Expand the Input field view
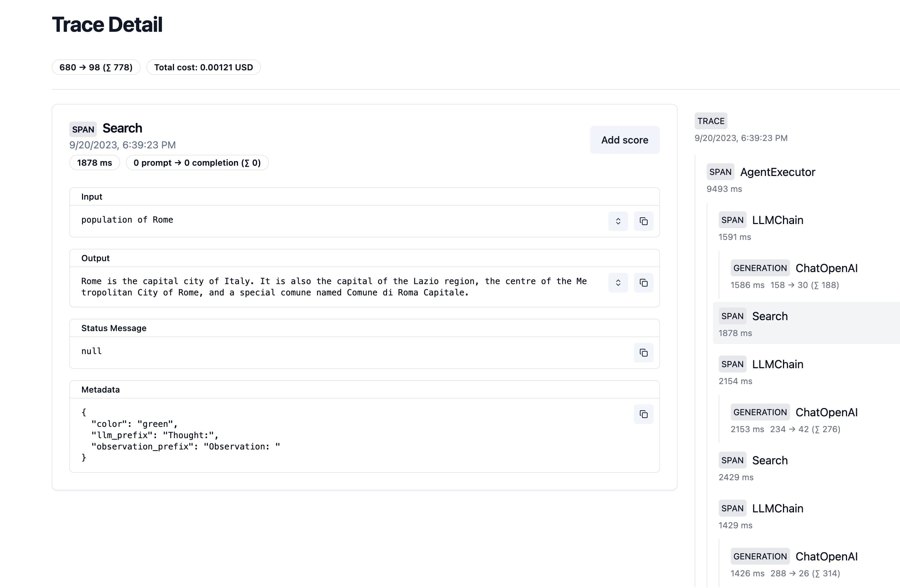Viewport: 900px width, 588px height. click(x=618, y=221)
